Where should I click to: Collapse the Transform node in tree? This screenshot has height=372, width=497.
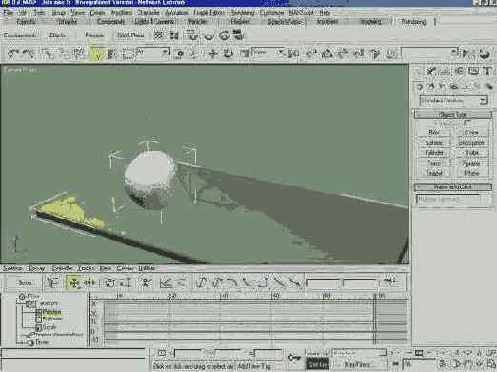click(x=30, y=304)
